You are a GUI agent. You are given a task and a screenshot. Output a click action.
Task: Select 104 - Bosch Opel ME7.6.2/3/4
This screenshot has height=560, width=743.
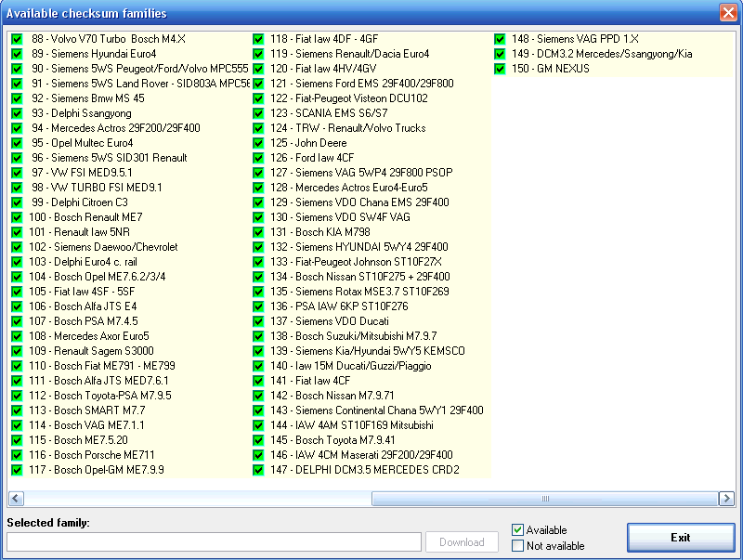[x=98, y=277]
